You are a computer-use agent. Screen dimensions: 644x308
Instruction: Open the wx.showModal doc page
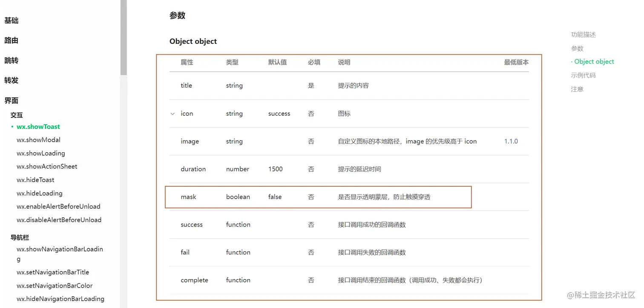point(38,140)
